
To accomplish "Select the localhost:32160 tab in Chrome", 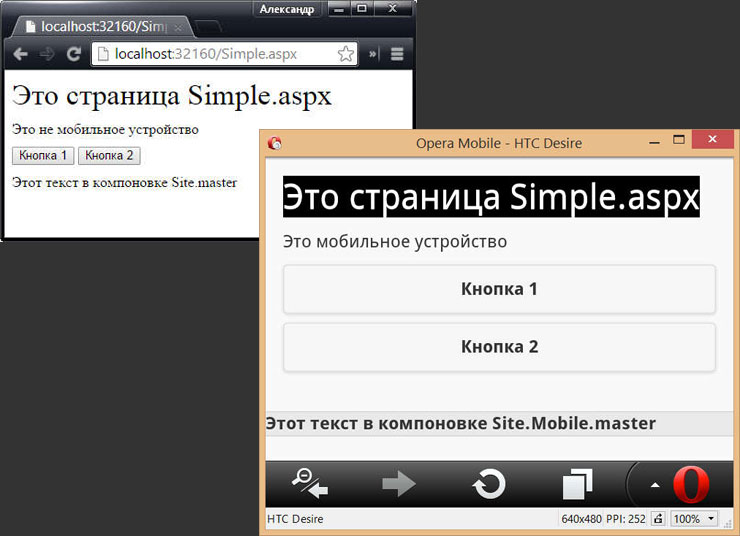I will point(101,26).
